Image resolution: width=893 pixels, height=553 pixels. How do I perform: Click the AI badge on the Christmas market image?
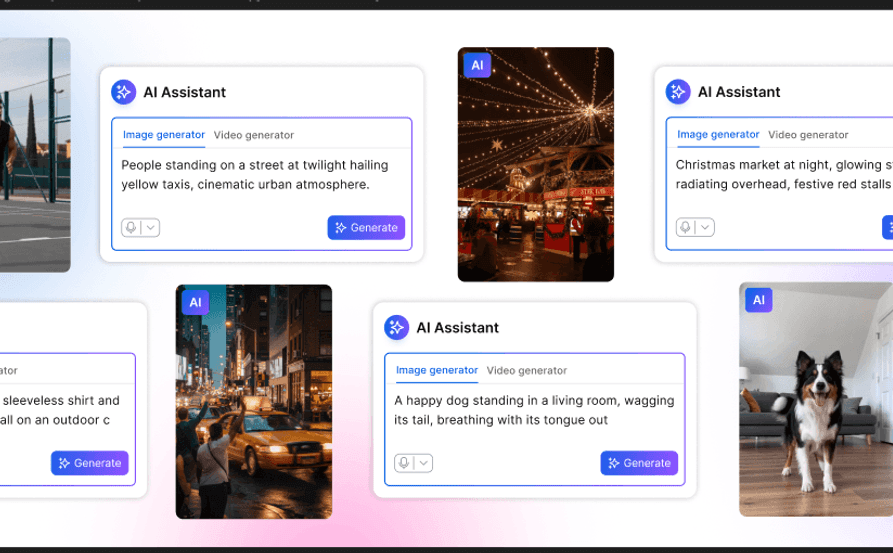(x=477, y=65)
